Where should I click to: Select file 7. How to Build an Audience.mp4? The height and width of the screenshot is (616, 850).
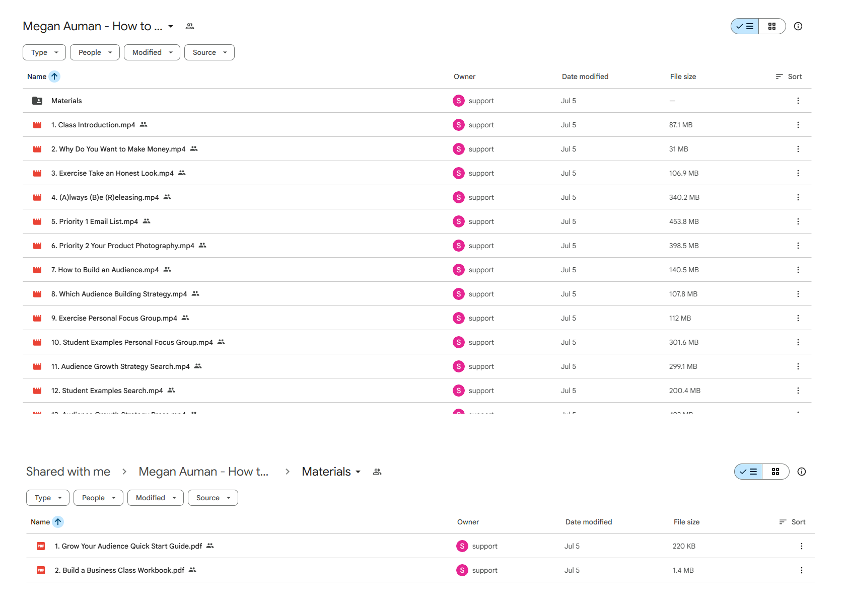(x=105, y=270)
